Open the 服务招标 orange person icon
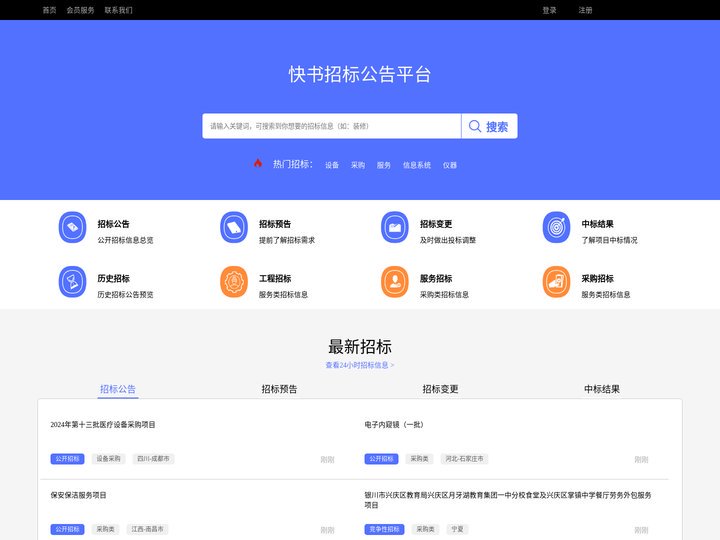The image size is (720, 540). [394, 281]
